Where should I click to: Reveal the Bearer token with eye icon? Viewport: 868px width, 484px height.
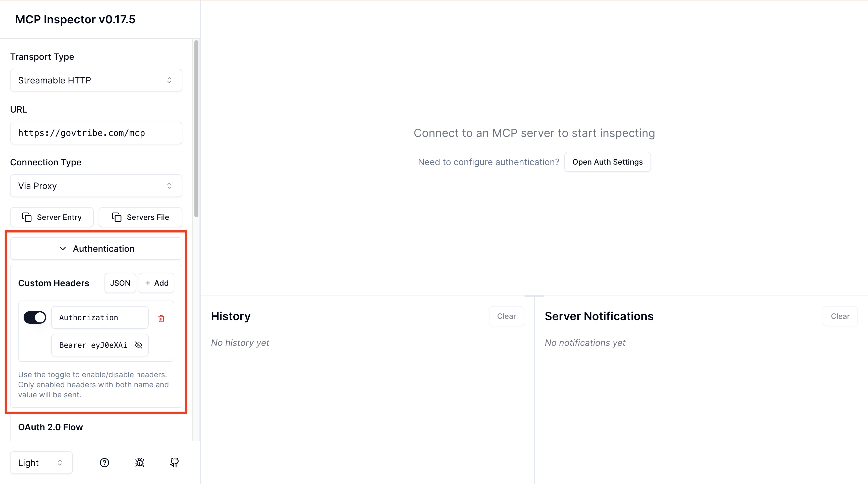[138, 345]
